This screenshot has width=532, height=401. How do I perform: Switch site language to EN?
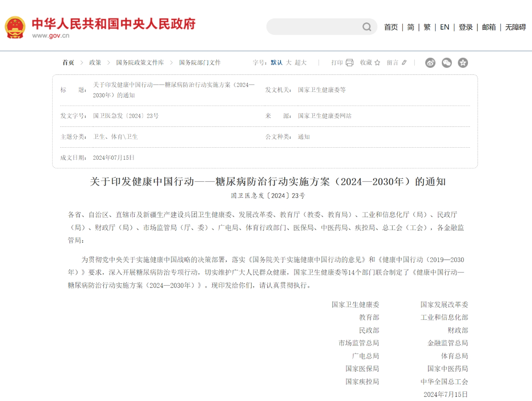pos(444,27)
